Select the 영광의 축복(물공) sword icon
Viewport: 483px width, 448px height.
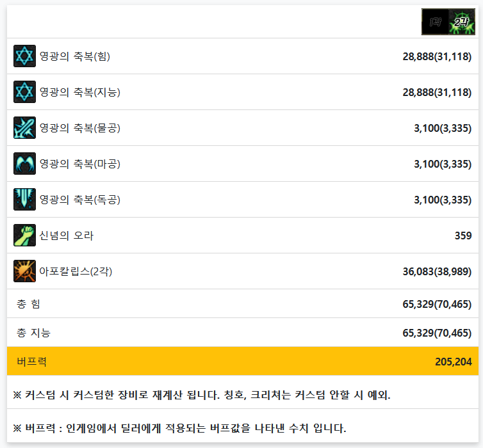[x=24, y=128]
